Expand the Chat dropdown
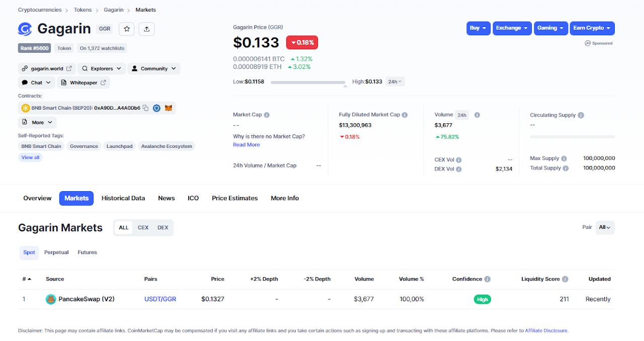 click(x=37, y=82)
